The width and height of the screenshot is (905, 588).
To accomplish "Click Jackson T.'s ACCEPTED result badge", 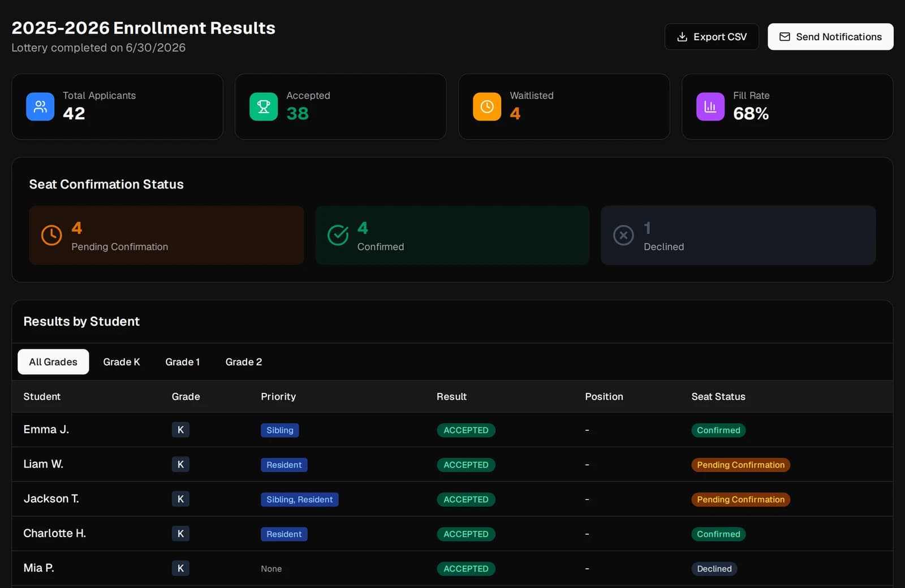I will tap(466, 499).
